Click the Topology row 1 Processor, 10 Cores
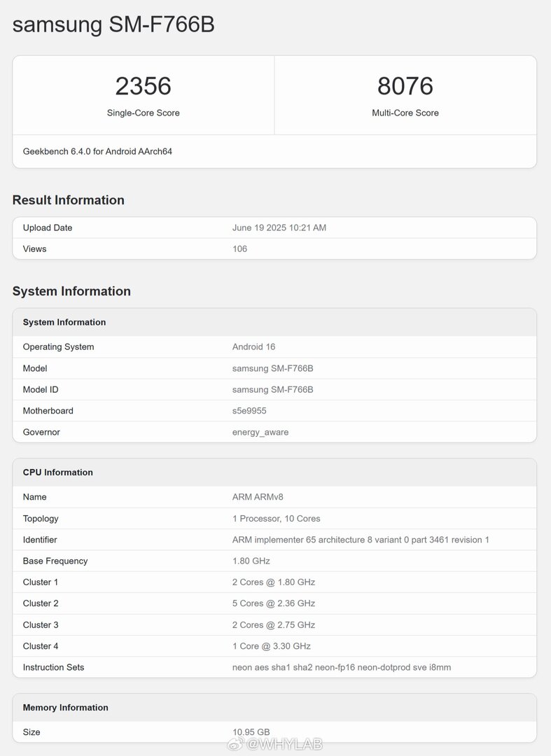Screen dimensions: 551x756 pos(274,518)
